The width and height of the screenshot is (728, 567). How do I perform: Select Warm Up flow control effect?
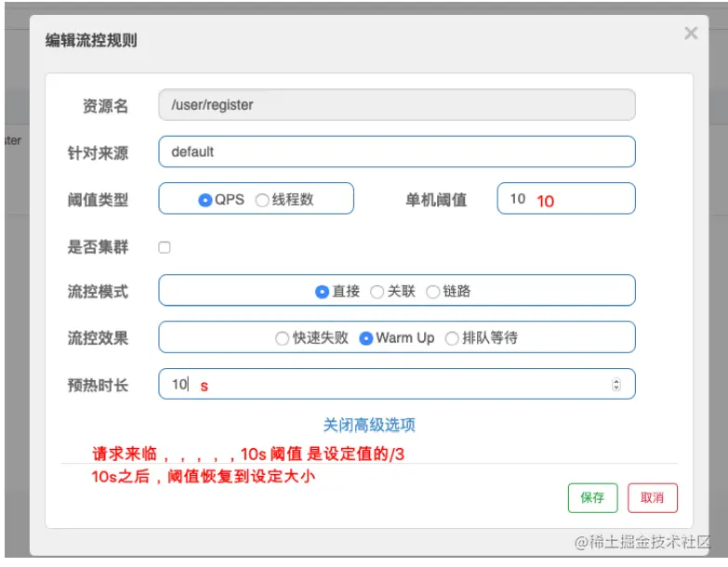pos(365,338)
